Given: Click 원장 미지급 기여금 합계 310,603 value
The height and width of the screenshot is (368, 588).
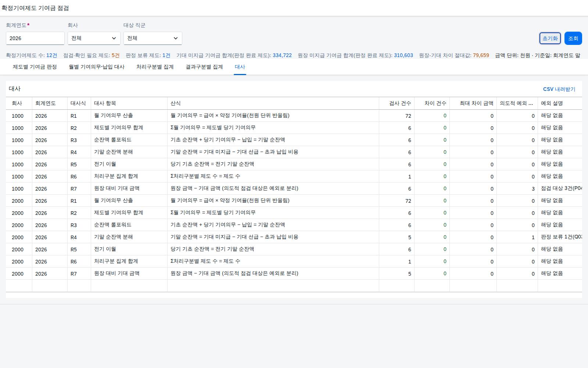Looking at the screenshot, I should 404,55.
